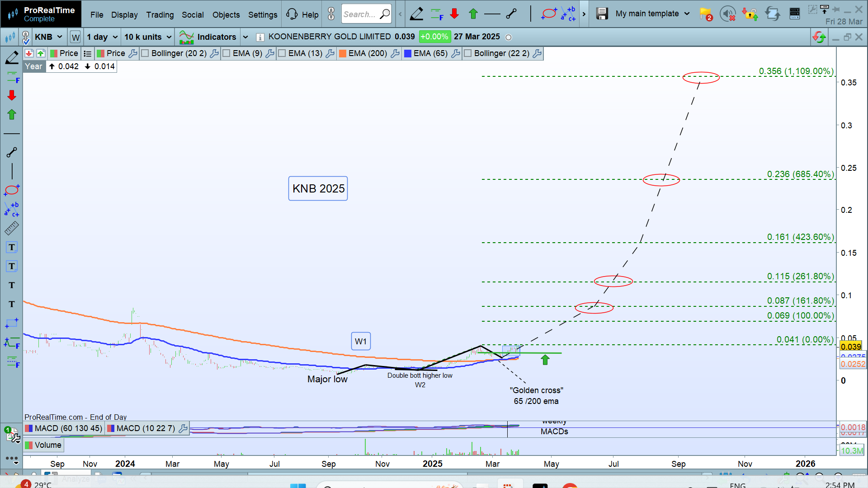Click the pencil drawing icon in top toolbar
The height and width of the screenshot is (488, 868).
pyautogui.click(x=416, y=14)
